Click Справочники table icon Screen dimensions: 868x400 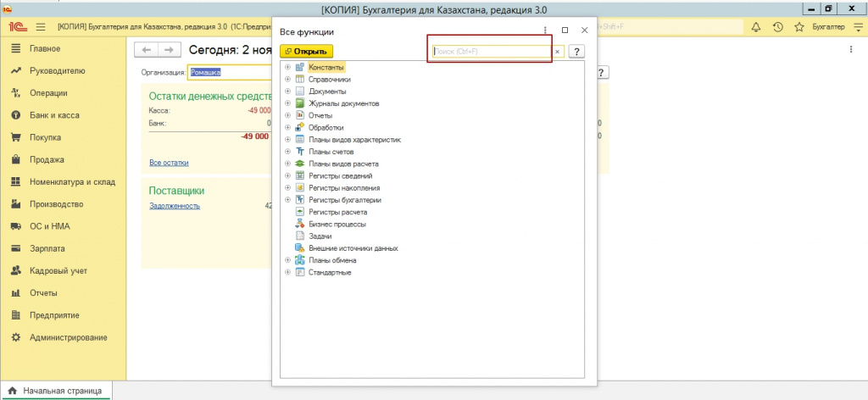click(x=299, y=79)
